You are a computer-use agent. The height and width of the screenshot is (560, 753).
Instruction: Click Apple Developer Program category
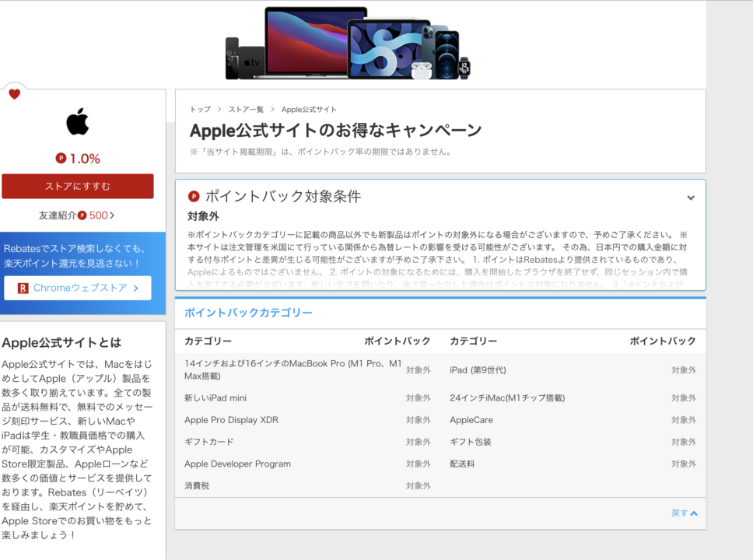tap(237, 464)
